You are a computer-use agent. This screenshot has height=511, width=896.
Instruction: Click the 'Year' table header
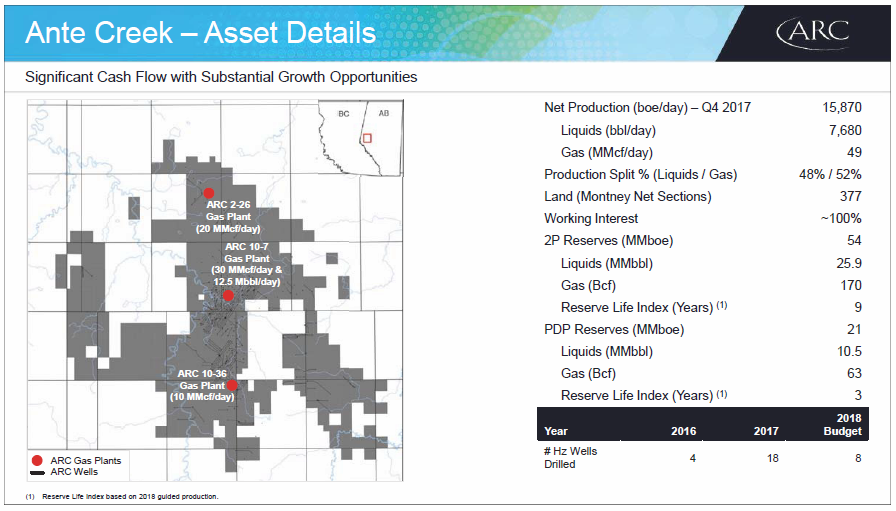coord(556,432)
